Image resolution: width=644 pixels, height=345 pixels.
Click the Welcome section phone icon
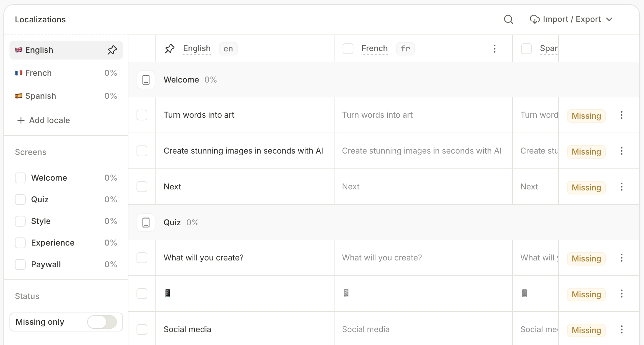pyautogui.click(x=146, y=80)
